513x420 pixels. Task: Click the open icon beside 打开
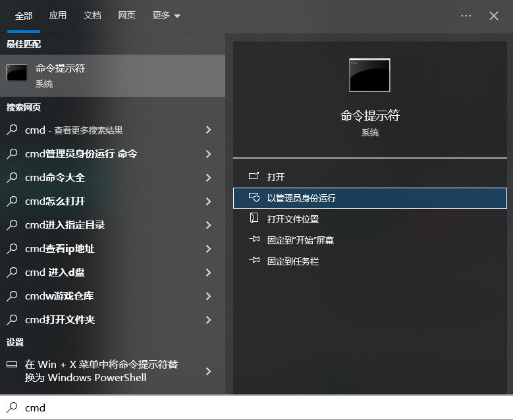point(254,176)
